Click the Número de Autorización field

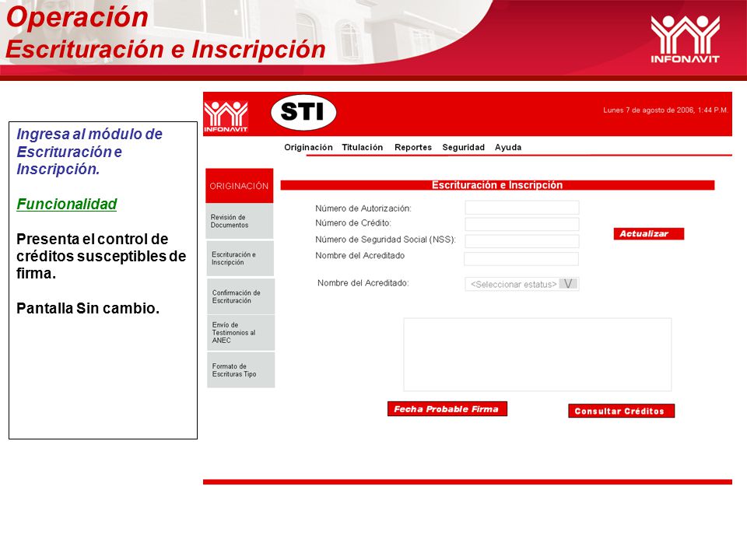(522, 208)
